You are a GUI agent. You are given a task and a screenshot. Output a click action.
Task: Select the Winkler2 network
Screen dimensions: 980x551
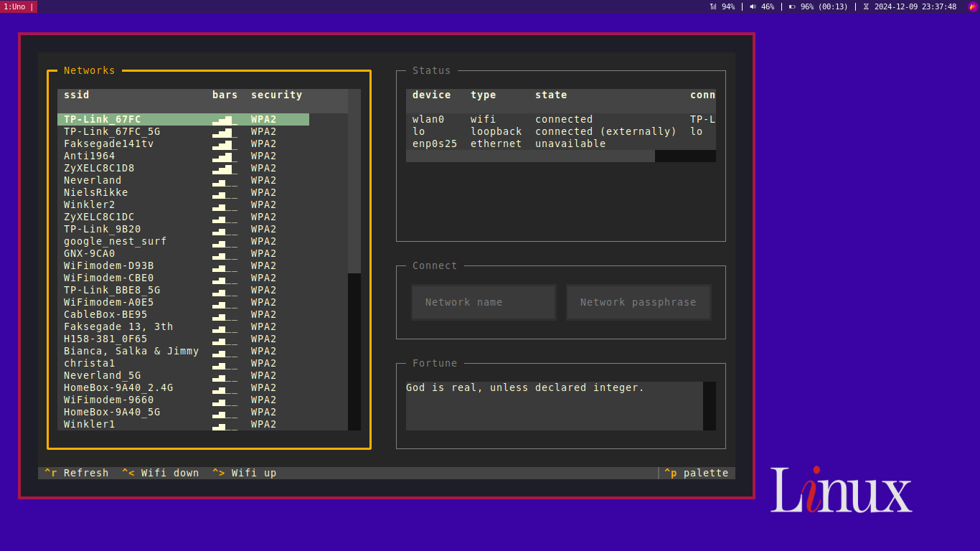[183, 204]
